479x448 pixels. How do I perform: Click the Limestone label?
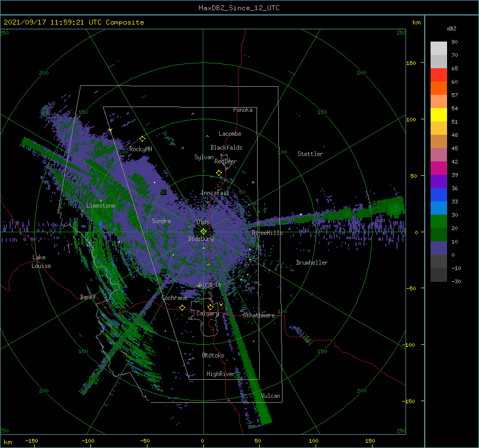pos(101,206)
